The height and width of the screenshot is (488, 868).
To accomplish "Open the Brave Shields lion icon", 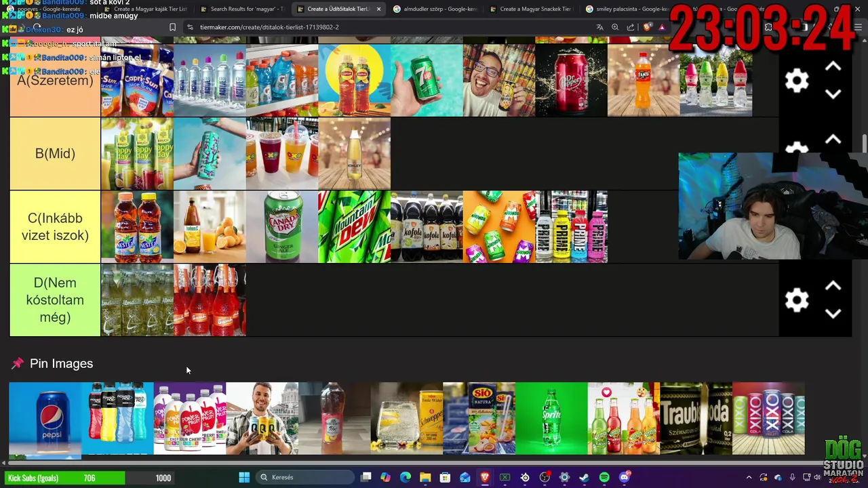I will (x=647, y=27).
